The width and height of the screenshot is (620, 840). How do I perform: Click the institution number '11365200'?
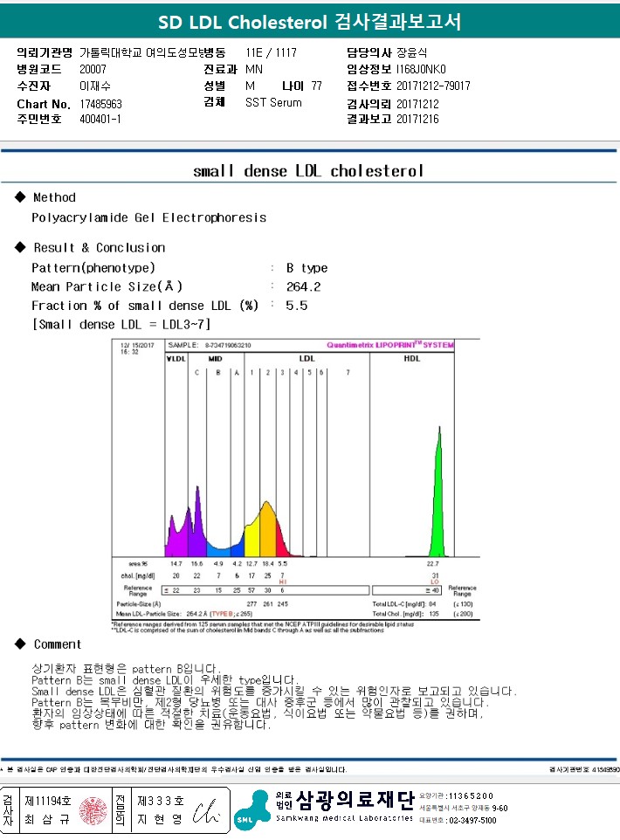pos(471,796)
